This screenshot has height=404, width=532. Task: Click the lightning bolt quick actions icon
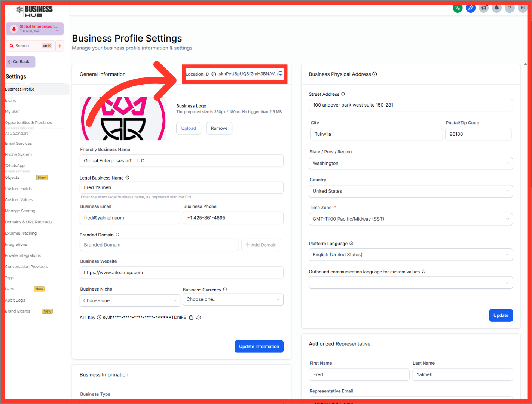tap(59, 46)
